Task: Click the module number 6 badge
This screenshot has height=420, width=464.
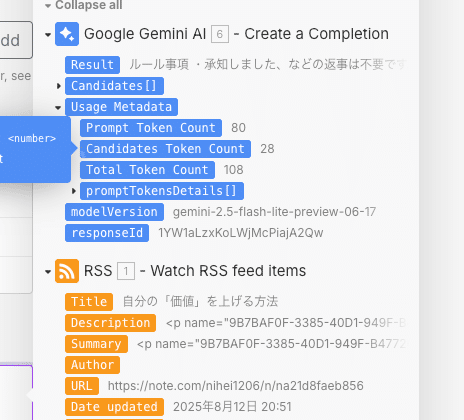Action: click(x=220, y=34)
